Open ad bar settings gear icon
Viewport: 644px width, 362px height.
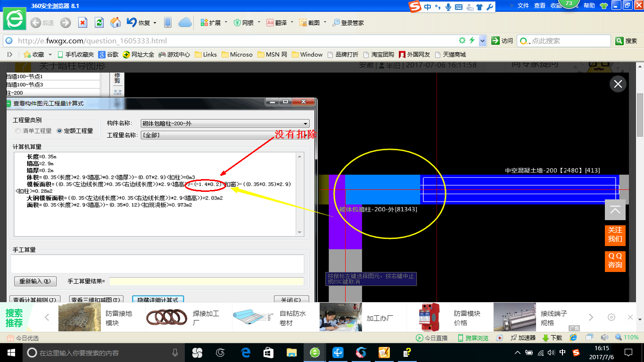(611, 317)
